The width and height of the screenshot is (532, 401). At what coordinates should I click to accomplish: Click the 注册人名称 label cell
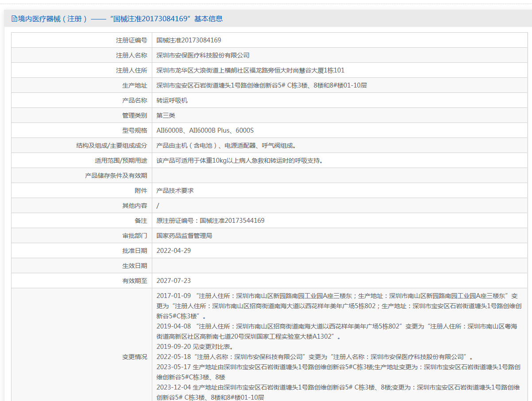coord(81,55)
